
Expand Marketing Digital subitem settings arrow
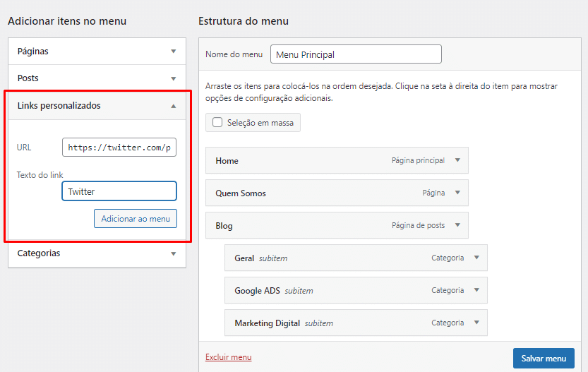click(x=476, y=323)
